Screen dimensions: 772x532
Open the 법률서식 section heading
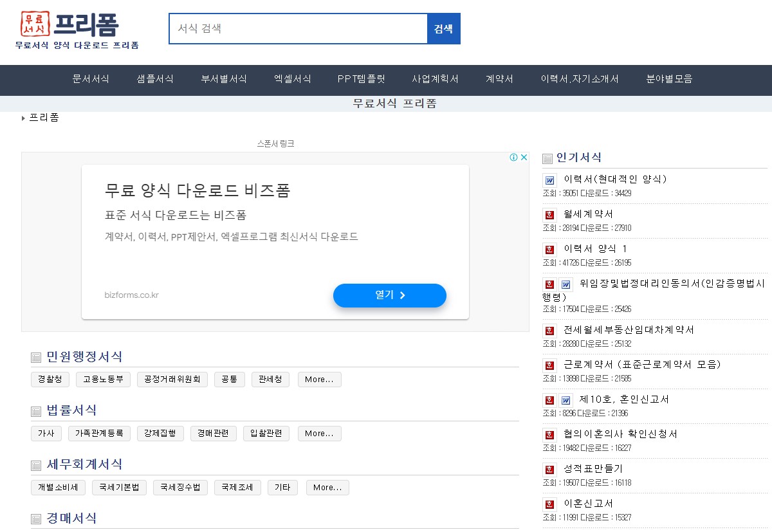(x=71, y=410)
